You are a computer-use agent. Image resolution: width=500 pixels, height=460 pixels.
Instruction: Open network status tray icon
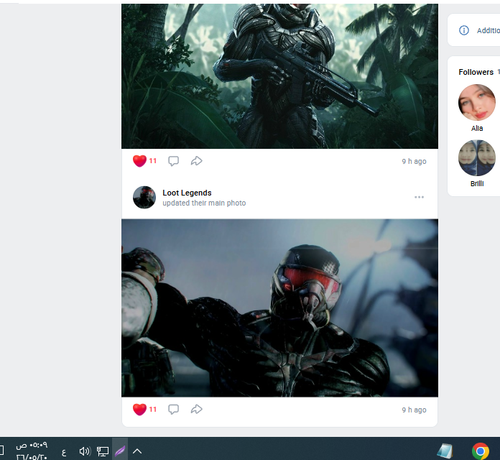click(x=103, y=452)
